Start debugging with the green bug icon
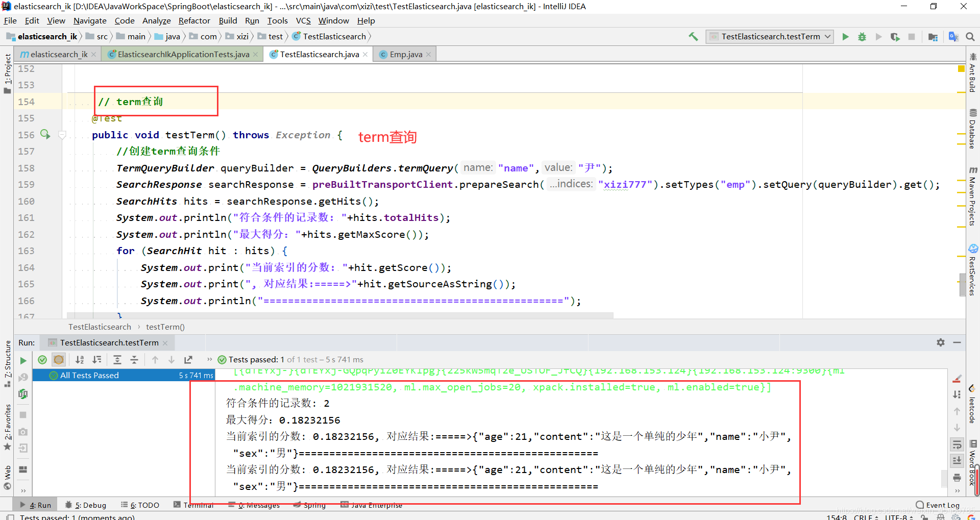980x520 pixels. click(x=862, y=36)
